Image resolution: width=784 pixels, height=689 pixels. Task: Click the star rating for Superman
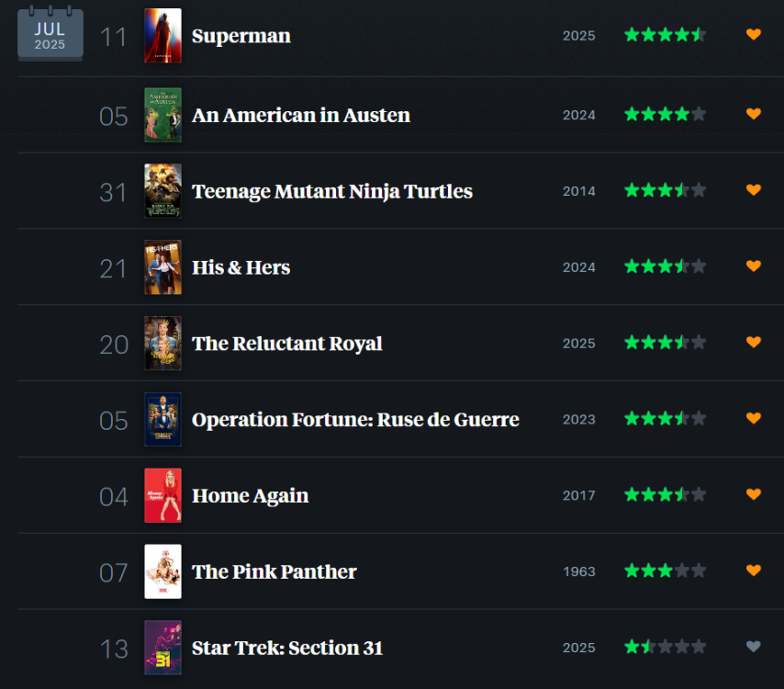(665, 35)
